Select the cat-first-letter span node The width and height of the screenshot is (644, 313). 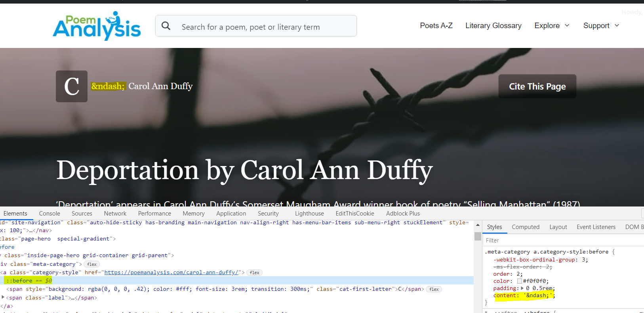pyautogui.click(x=215, y=289)
